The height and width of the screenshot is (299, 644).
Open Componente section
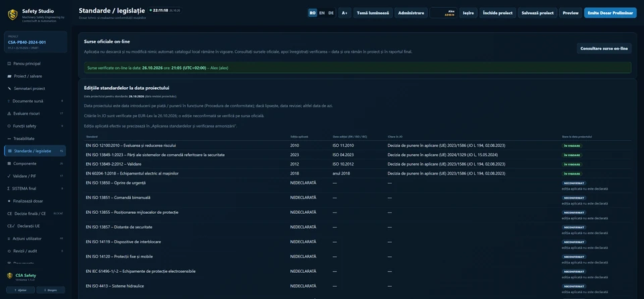click(35, 164)
